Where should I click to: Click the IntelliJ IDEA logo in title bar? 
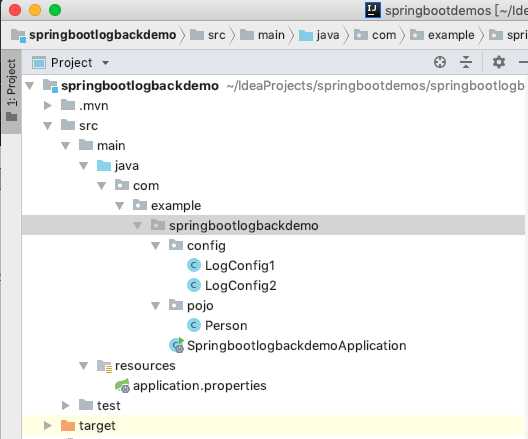373,10
